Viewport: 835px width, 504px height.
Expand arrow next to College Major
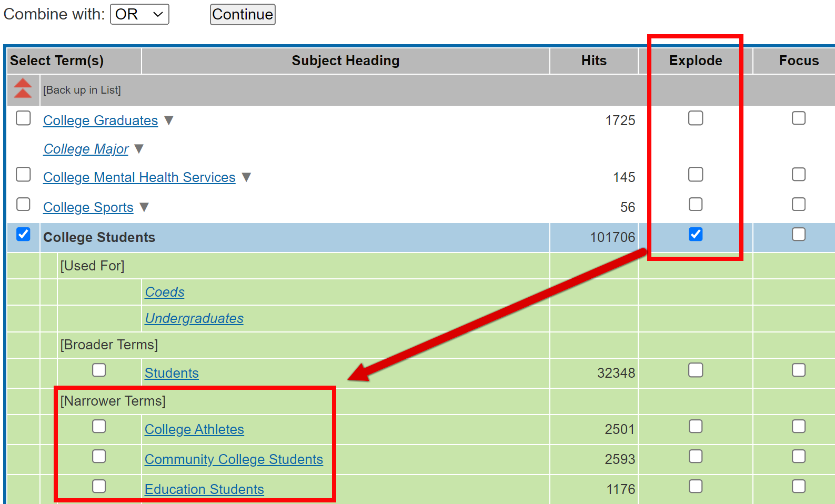tap(139, 149)
